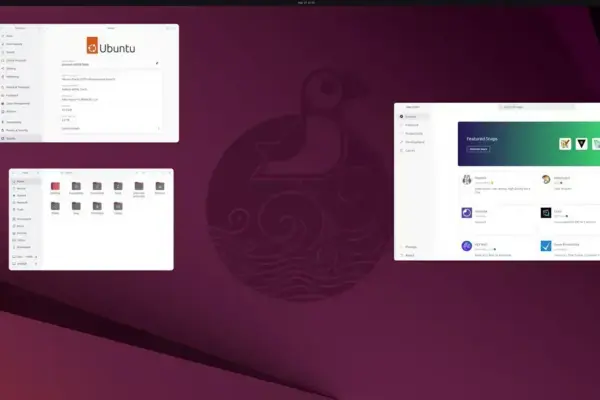Click the App Center search field
The image size is (600, 400).
coord(536,107)
